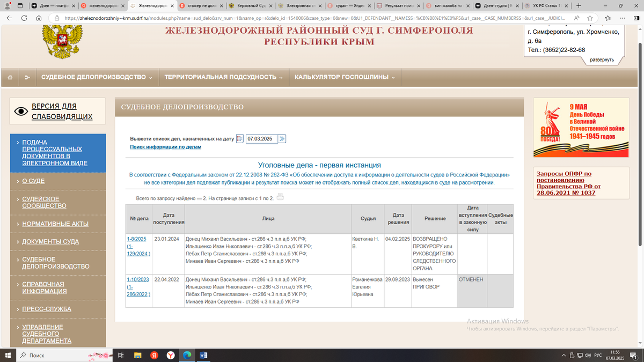Viewport: 644px width, 362px height.
Task: Open a new browser tab with plus
Action: pyautogui.click(x=579, y=5)
